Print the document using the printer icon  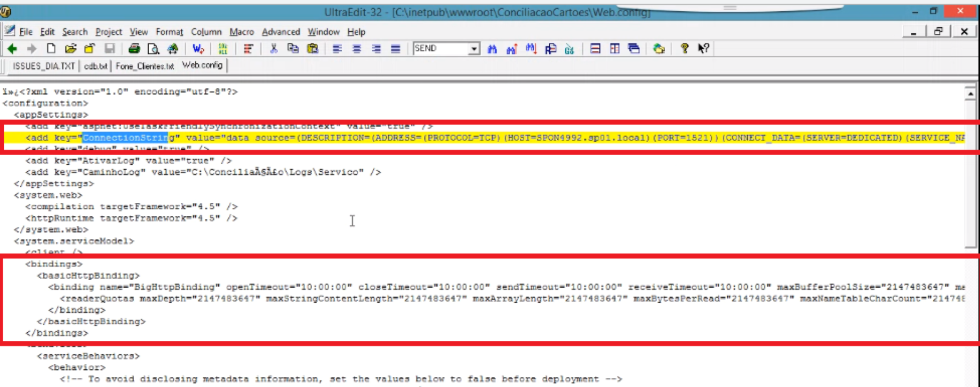coord(134,49)
